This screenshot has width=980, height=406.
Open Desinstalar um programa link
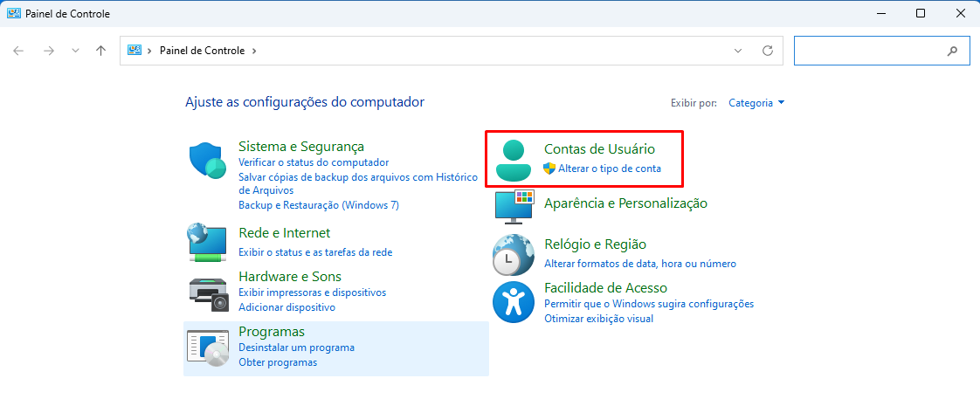[296, 348]
